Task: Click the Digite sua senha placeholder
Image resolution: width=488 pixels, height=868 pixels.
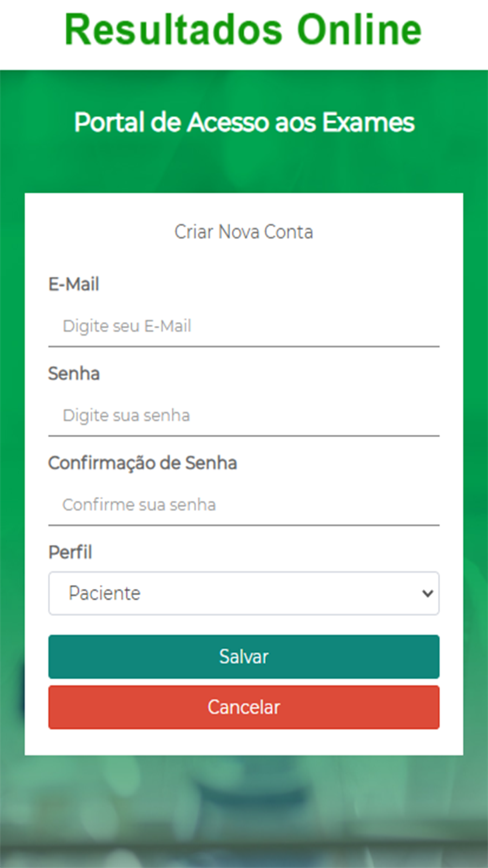Action: (126, 415)
